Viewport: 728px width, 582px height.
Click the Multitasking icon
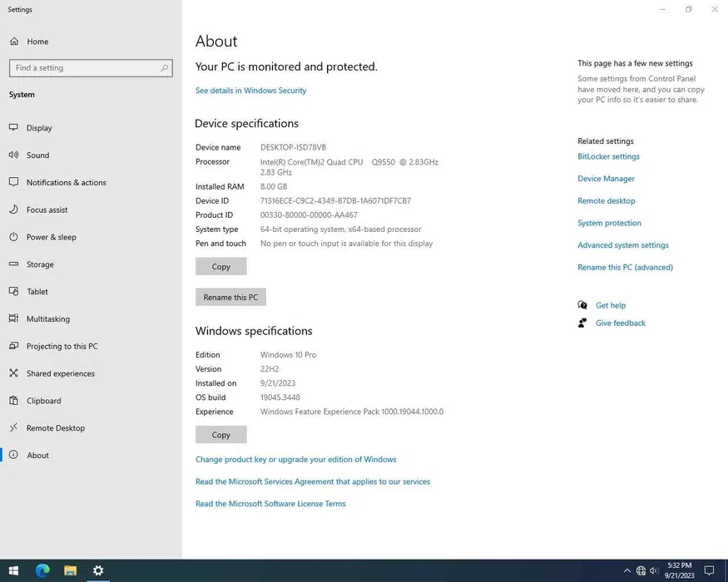(14, 318)
